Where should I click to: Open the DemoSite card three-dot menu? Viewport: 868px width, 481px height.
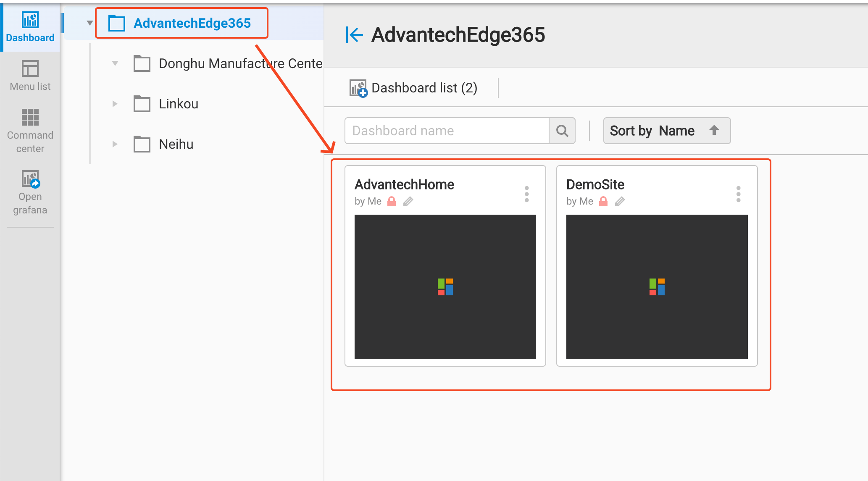pyautogui.click(x=738, y=194)
